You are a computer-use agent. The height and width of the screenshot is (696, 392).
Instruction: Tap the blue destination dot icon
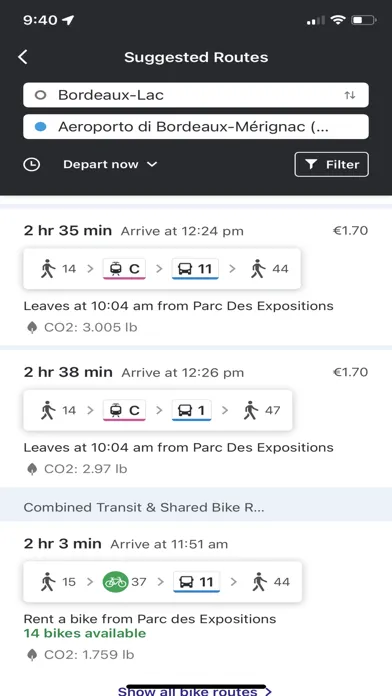pyautogui.click(x=40, y=127)
